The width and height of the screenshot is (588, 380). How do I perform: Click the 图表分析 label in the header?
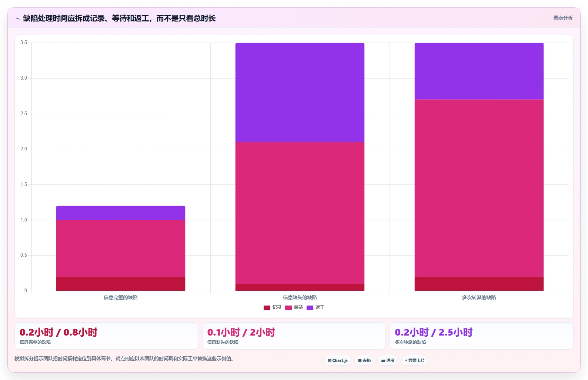pos(563,18)
